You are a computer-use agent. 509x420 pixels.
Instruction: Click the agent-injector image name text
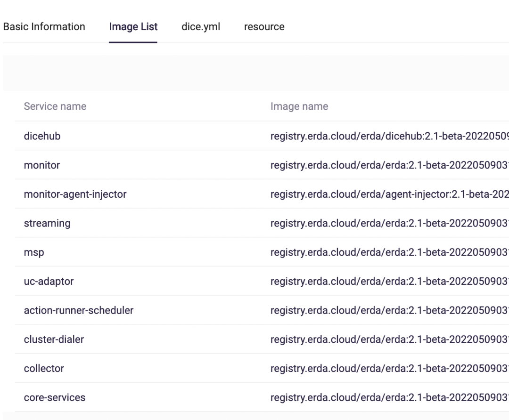390,194
